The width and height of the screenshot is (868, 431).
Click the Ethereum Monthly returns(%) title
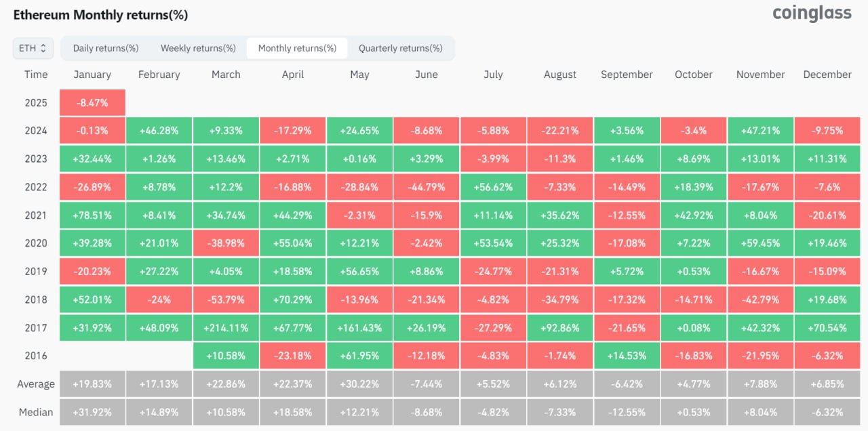pos(100,15)
